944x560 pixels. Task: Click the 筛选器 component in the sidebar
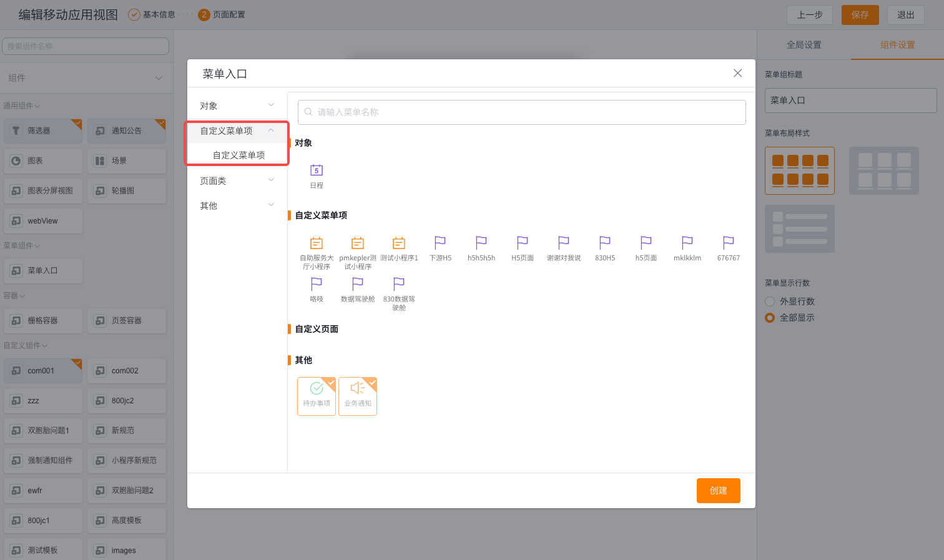[x=42, y=130]
